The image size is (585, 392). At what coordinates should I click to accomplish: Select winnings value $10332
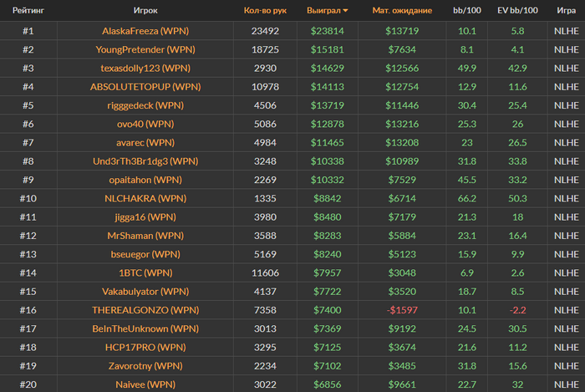pyautogui.click(x=328, y=180)
